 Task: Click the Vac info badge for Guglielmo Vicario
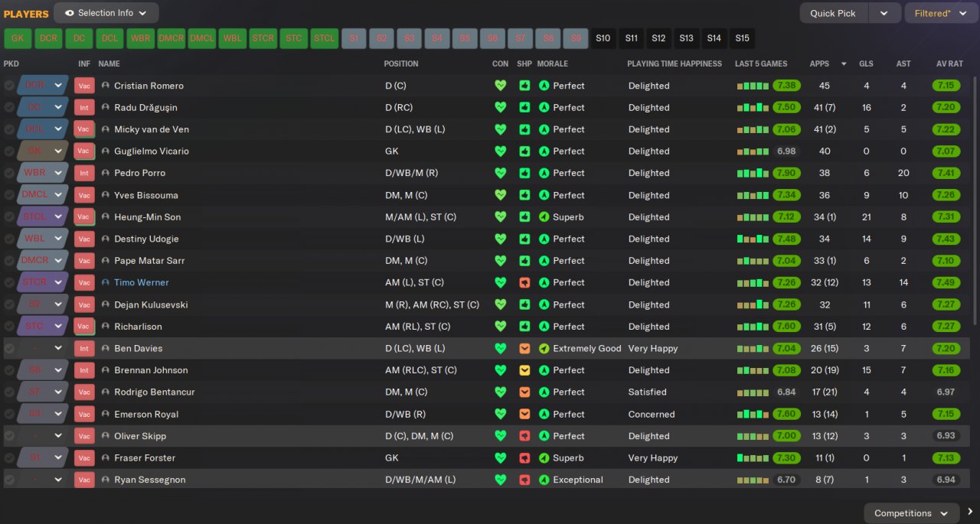(x=84, y=151)
